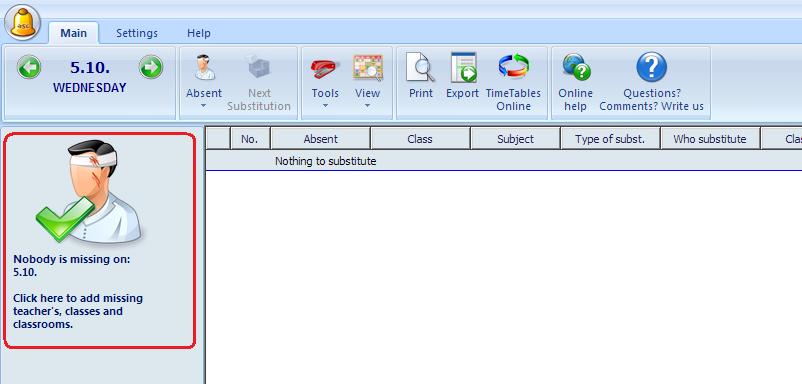The image size is (802, 384).
Task: Expand the View dropdown arrow
Action: pyautogui.click(x=368, y=106)
